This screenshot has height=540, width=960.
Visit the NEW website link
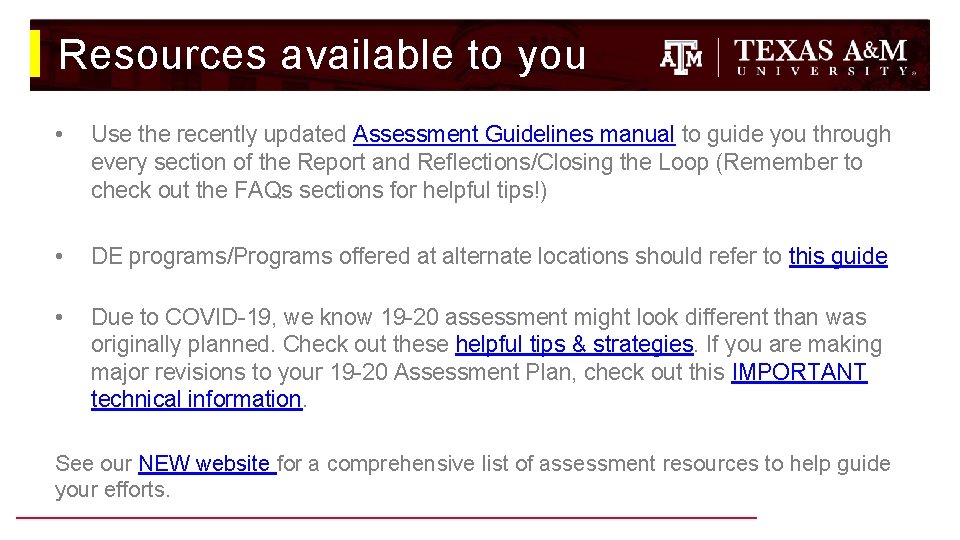coord(206,463)
